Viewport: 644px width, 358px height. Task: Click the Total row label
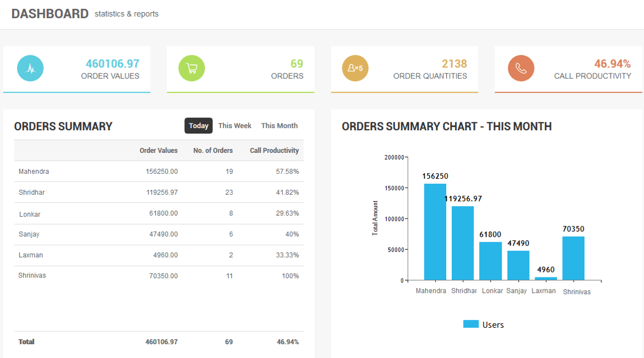click(x=27, y=341)
